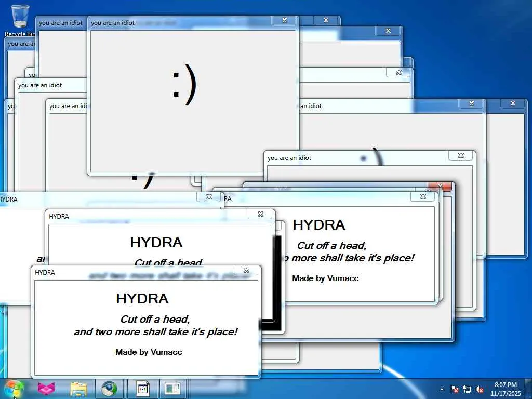Close the right-side HYDRA window

423,196
